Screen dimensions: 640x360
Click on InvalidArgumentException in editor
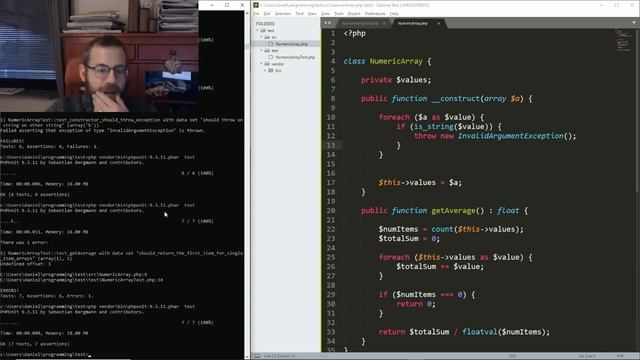510,136
